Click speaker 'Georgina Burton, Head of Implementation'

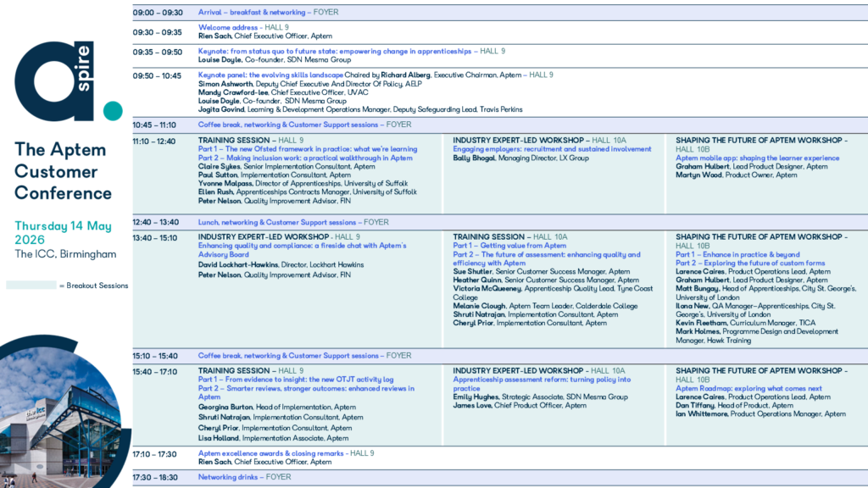click(x=277, y=407)
